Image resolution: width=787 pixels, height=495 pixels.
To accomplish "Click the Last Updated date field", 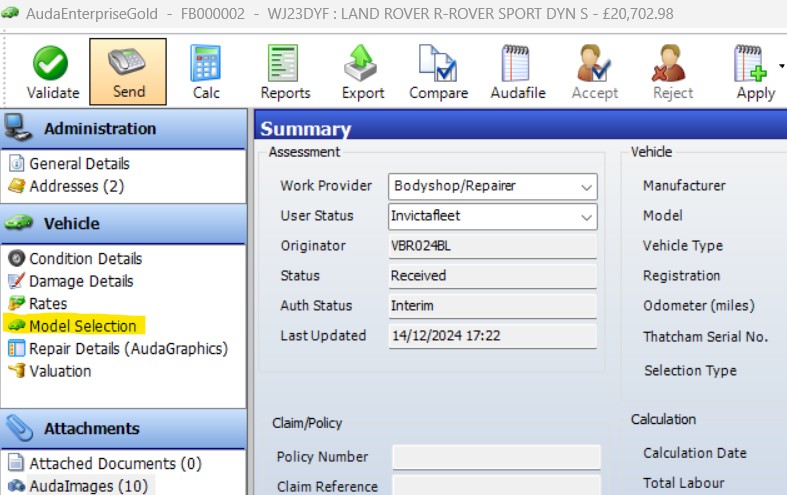I will click(x=492, y=336).
